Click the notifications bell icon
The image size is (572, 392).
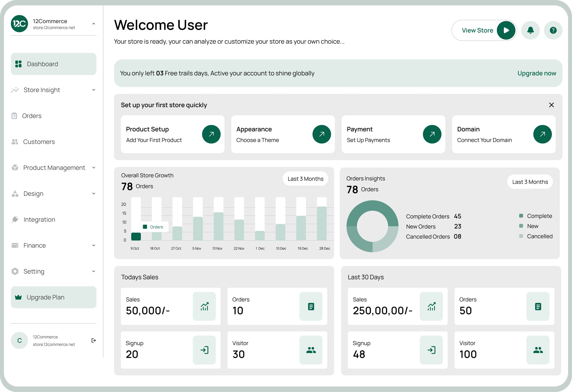pos(531,30)
